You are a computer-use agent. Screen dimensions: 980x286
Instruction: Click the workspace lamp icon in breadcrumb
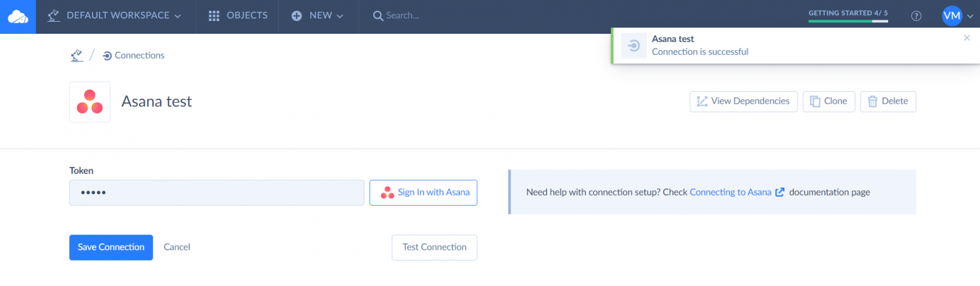click(x=77, y=55)
